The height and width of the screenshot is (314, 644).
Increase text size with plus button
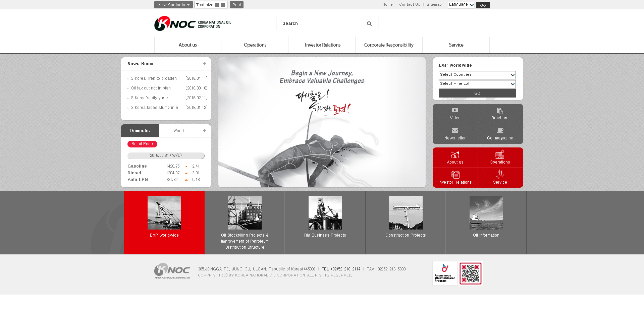pos(217,5)
